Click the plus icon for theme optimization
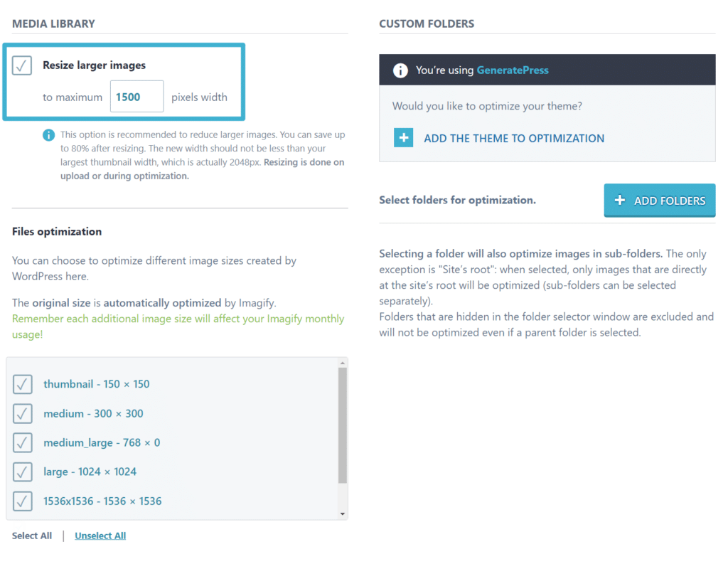The image size is (728, 564). point(403,138)
